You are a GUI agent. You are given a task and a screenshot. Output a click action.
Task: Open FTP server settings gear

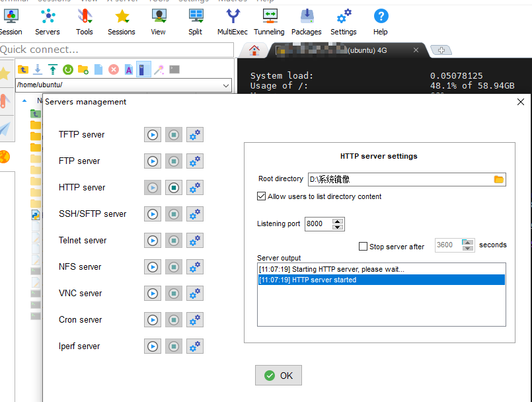pos(194,161)
